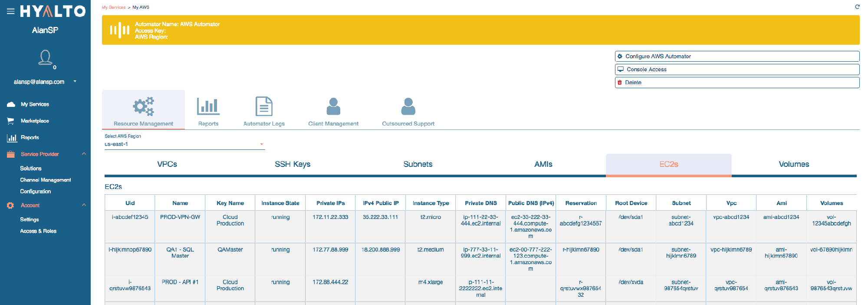Screen dimensions: 868x305
Task: Collapse the Account section chevron
Action: (84, 205)
